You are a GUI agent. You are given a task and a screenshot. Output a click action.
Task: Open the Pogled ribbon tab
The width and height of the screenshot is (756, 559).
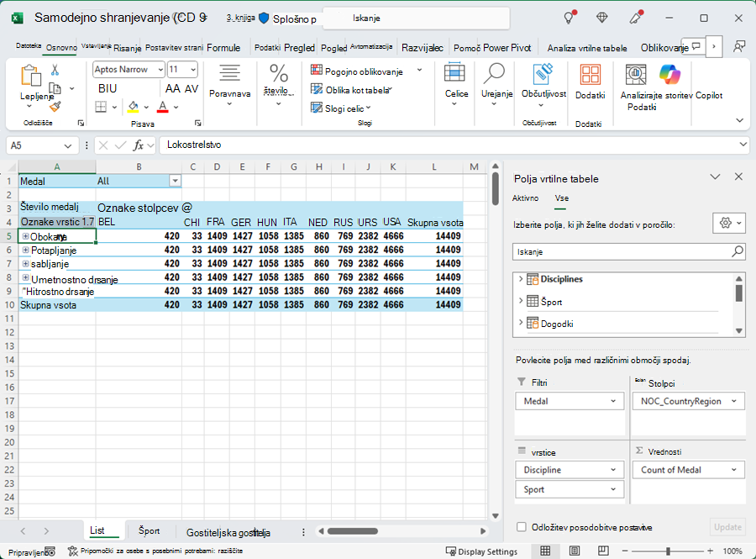(x=333, y=48)
